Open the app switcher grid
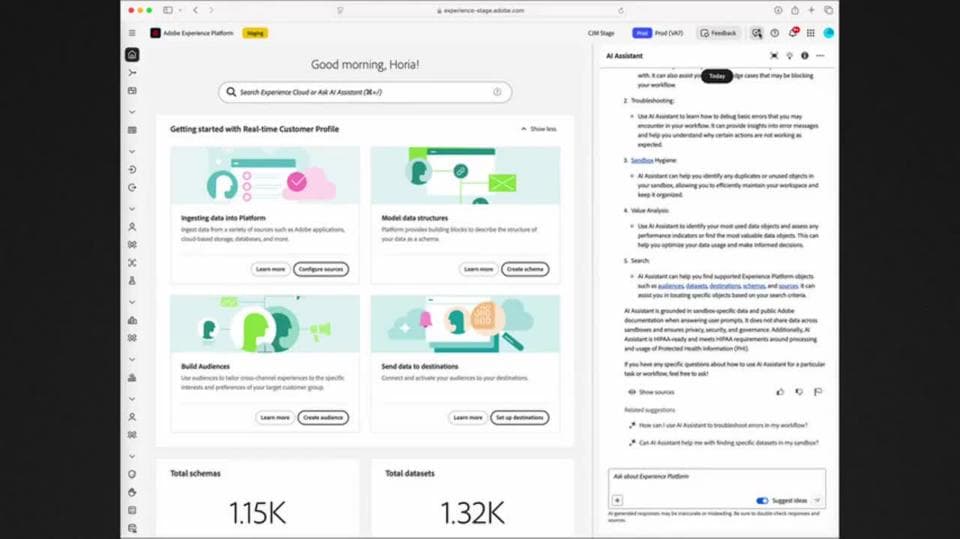Screen dimensions: 960x539 point(811,33)
